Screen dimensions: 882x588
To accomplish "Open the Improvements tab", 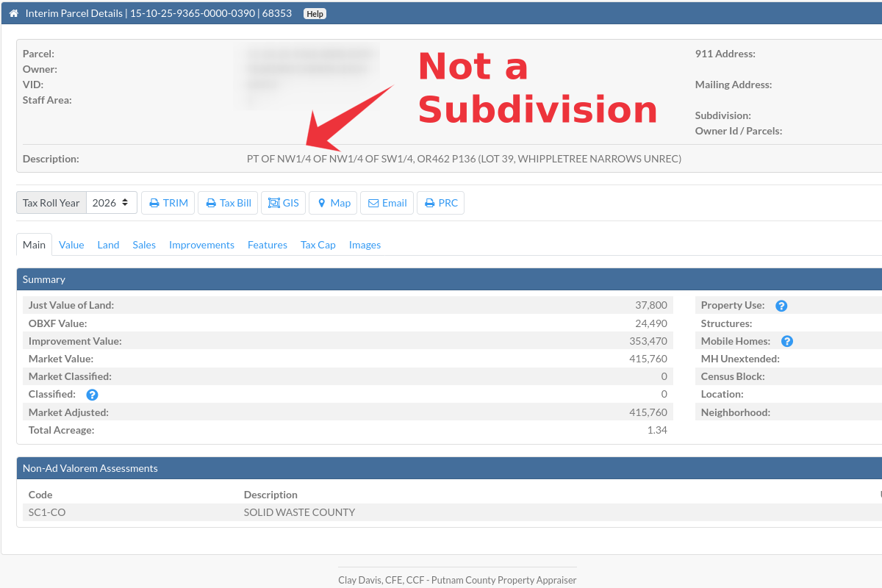I will [201, 245].
